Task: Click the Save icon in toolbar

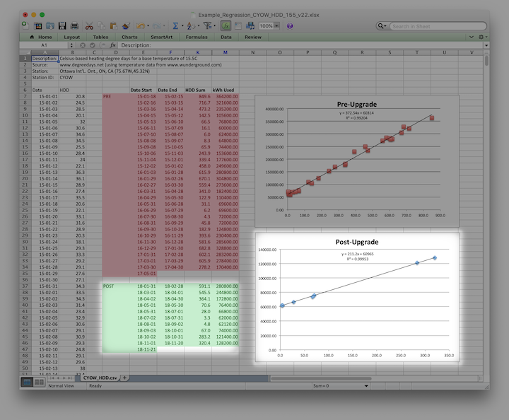Action: pos(62,26)
